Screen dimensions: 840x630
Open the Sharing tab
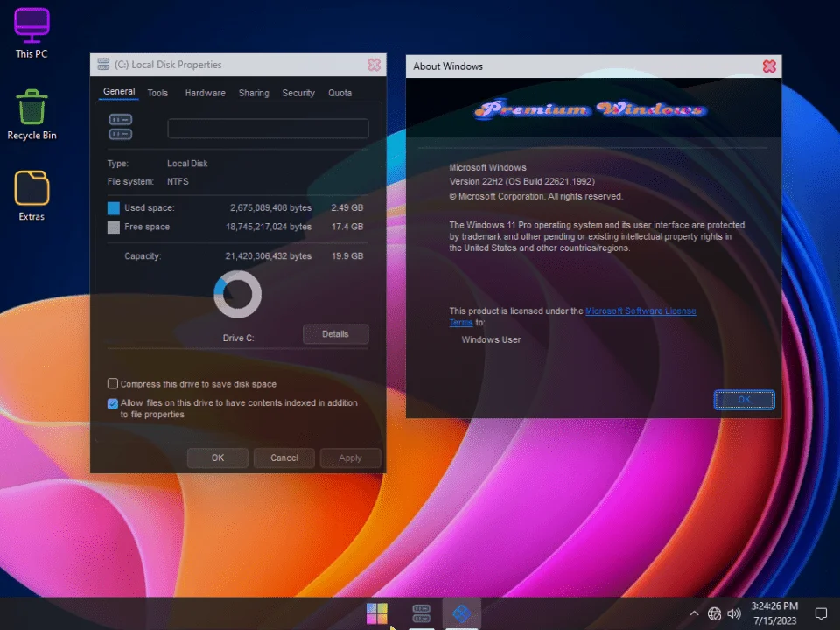coord(254,93)
